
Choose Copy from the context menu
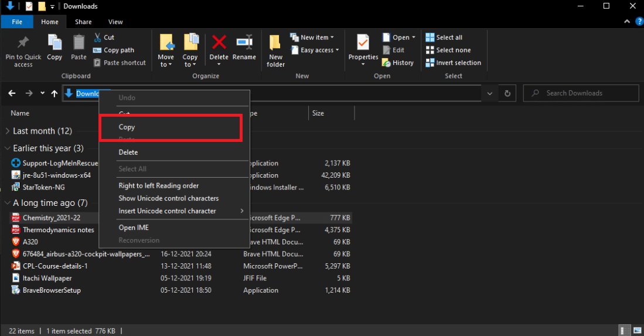(x=127, y=127)
